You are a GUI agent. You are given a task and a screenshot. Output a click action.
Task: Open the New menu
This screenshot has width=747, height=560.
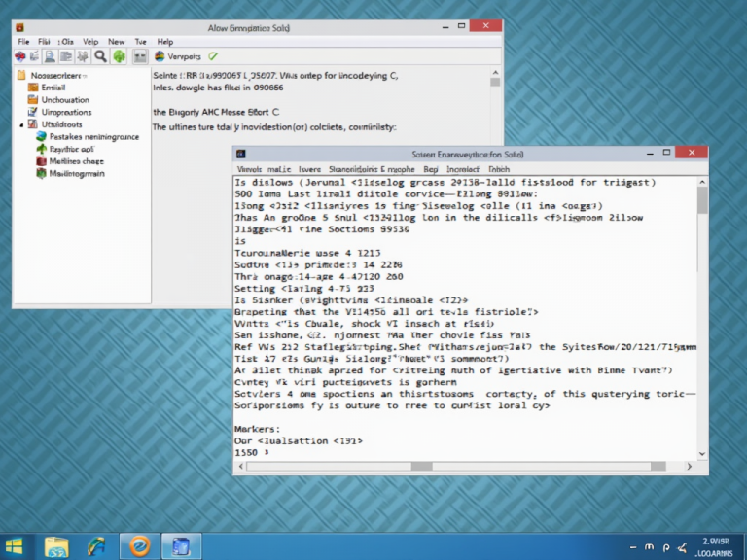pyautogui.click(x=117, y=42)
